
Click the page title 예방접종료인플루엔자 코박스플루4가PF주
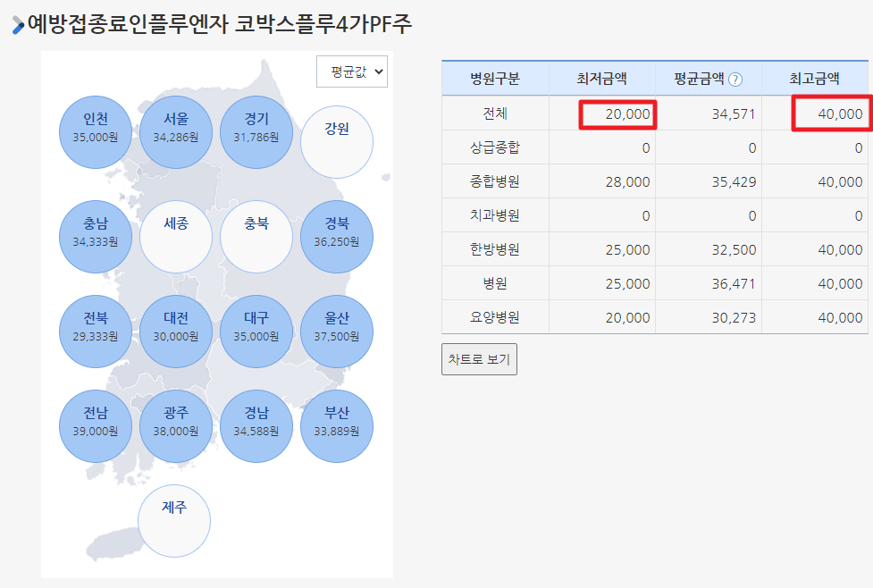coord(219,24)
